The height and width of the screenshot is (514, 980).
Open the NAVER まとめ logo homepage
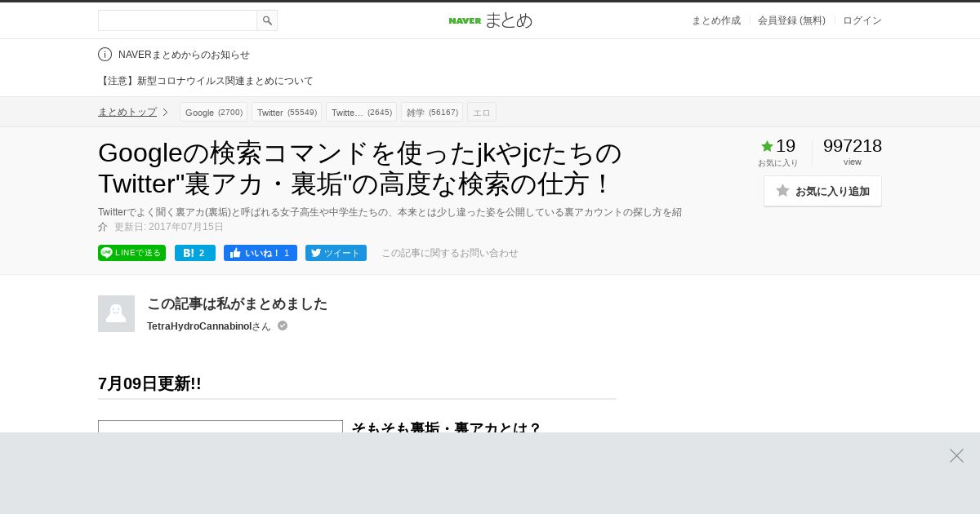pyautogui.click(x=490, y=20)
